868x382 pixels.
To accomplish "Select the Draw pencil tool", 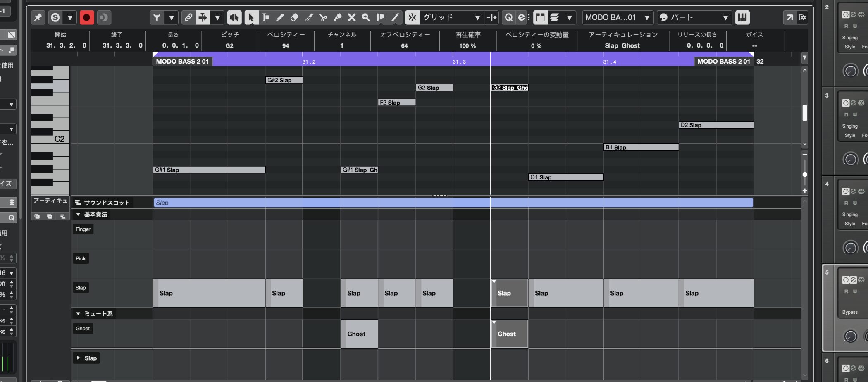I will (280, 17).
